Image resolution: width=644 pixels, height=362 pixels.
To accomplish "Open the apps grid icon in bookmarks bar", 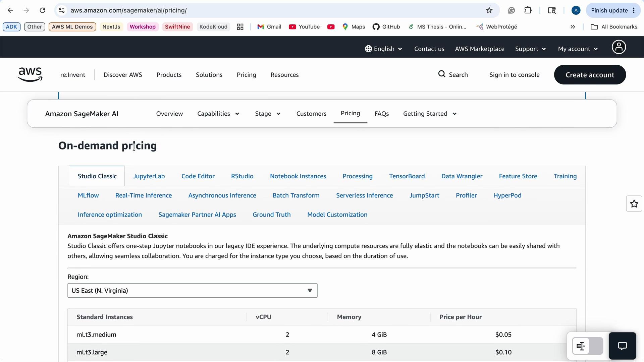I will pos(240,27).
